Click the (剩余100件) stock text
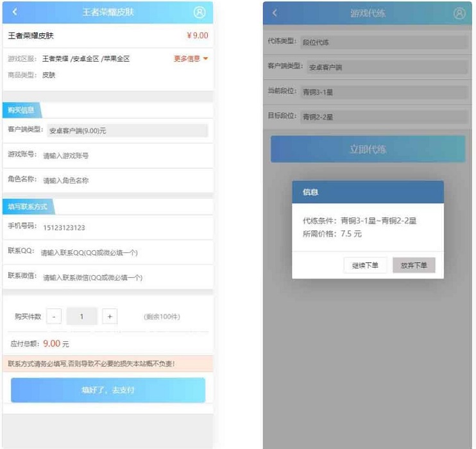This screenshot has height=449, width=476. [162, 317]
